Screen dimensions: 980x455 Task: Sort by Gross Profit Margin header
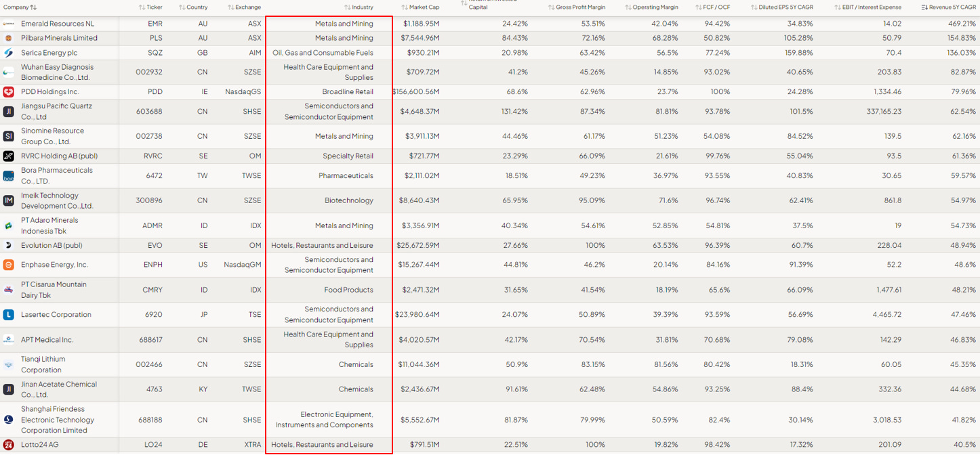pos(576,7)
